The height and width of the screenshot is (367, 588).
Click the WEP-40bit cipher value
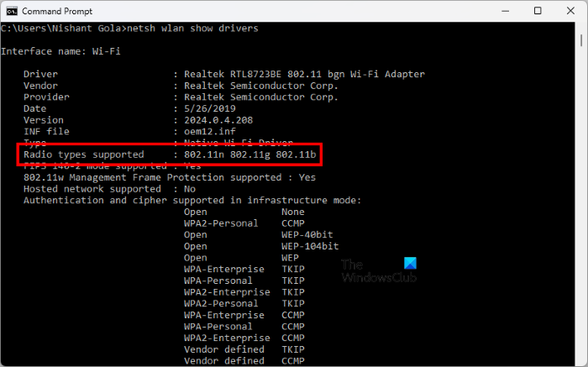307,235
